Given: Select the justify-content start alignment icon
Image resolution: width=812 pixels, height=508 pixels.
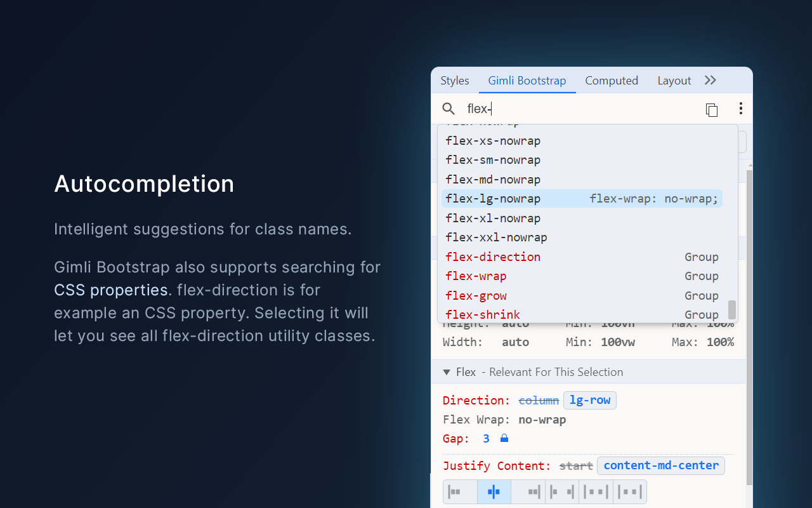Looking at the screenshot, I should pyautogui.click(x=460, y=491).
